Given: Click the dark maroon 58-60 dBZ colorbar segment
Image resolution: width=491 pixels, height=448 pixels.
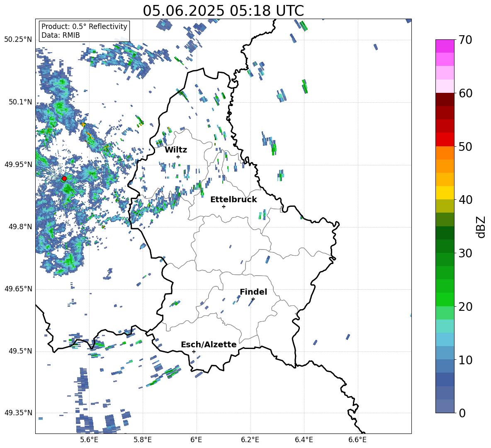Looking at the screenshot, I should (445, 99).
